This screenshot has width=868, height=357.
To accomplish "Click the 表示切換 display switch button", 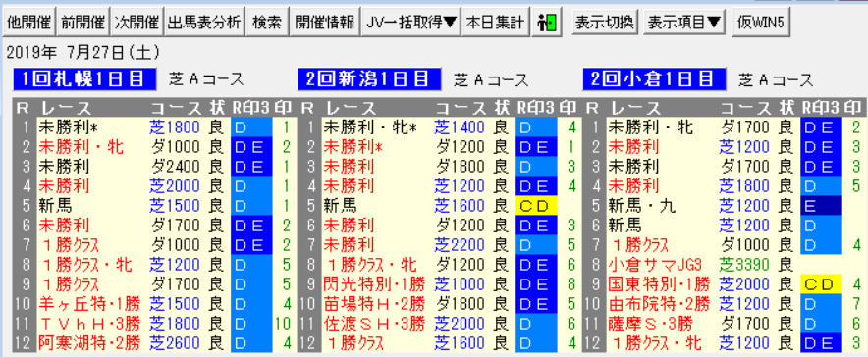I will pyautogui.click(x=606, y=23).
